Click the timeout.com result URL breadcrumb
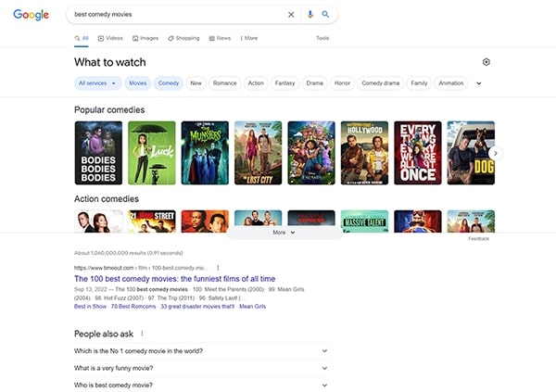This screenshot has height=392, width=556. click(141, 268)
